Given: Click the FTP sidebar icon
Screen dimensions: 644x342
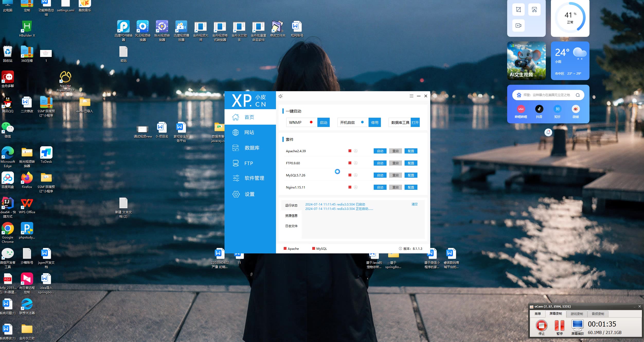Looking at the screenshot, I should [236, 163].
